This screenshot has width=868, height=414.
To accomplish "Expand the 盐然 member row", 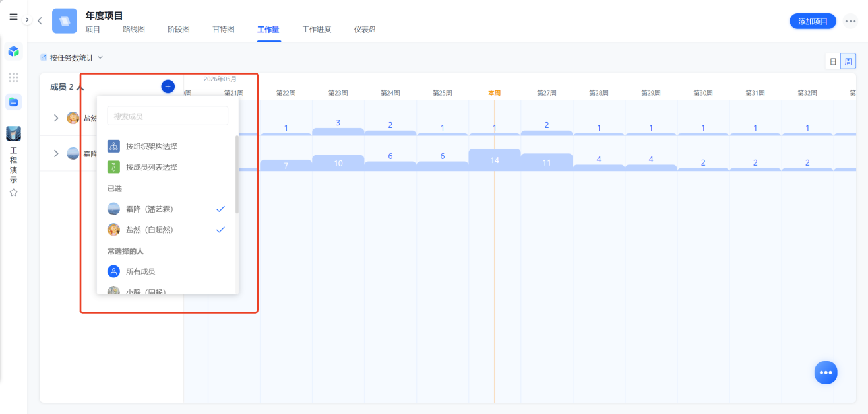I will click(56, 118).
